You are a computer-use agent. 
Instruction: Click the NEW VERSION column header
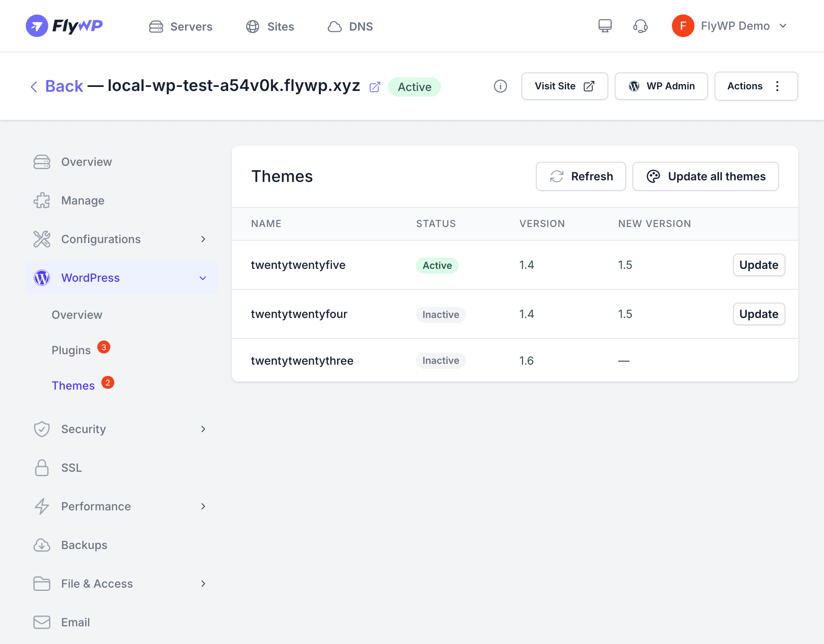point(655,224)
